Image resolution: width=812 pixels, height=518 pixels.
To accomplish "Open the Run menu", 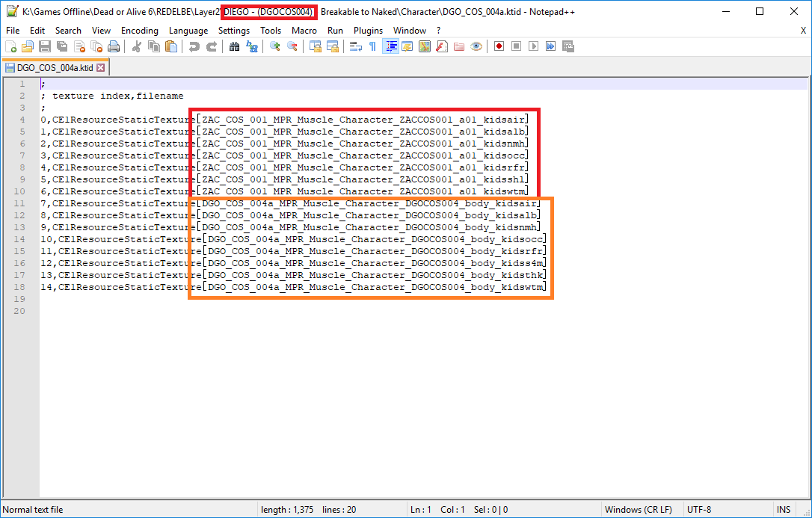I will 335,31.
